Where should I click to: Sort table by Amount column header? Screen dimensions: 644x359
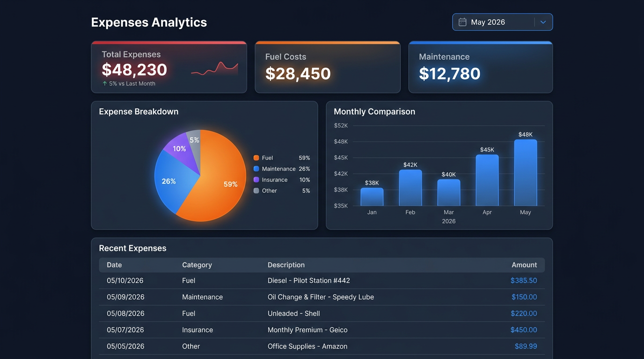[524, 265]
